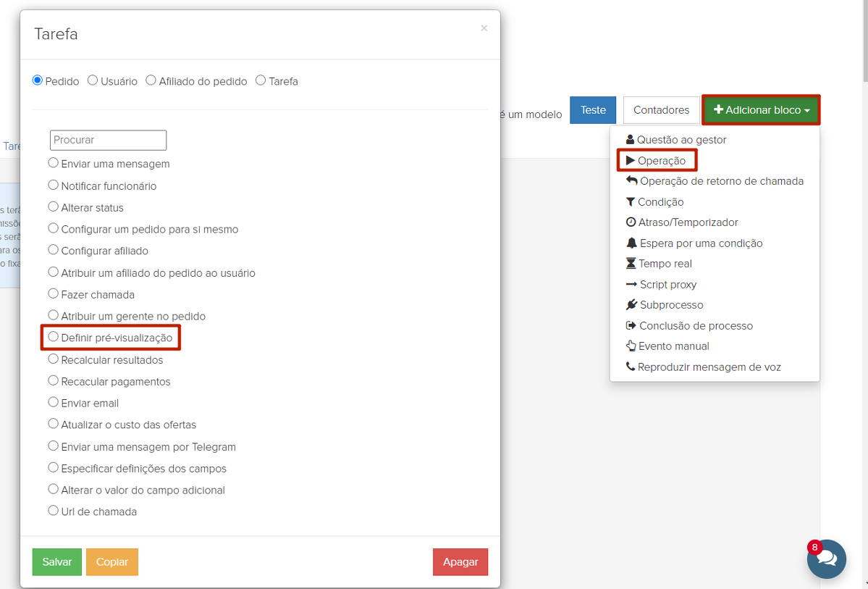Screen dimensions: 868x589
Task: Open the chat bubble widget with 8 notifications
Action: [x=827, y=559]
